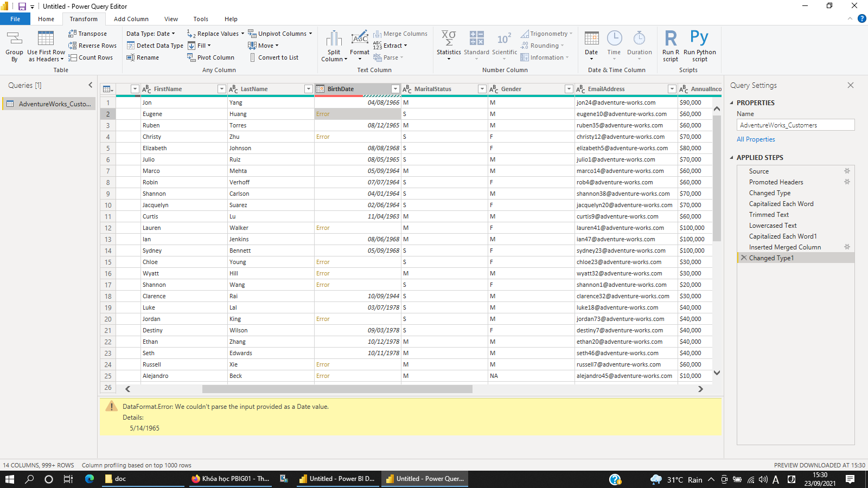The width and height of the screenshot is (868, 488).
Task: Open the Data Type: Date dropdown
Action: click(151, 34)
